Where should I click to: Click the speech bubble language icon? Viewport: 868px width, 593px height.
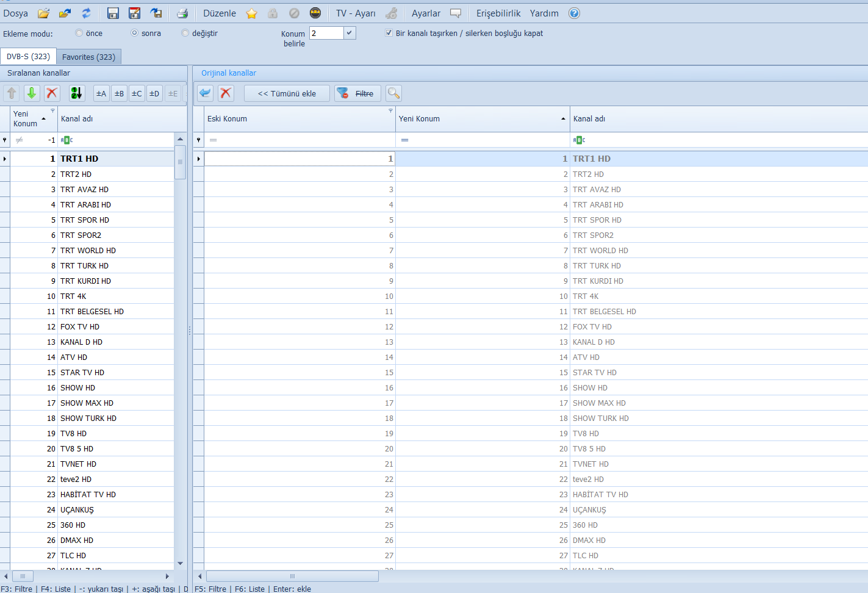(456, 13)
